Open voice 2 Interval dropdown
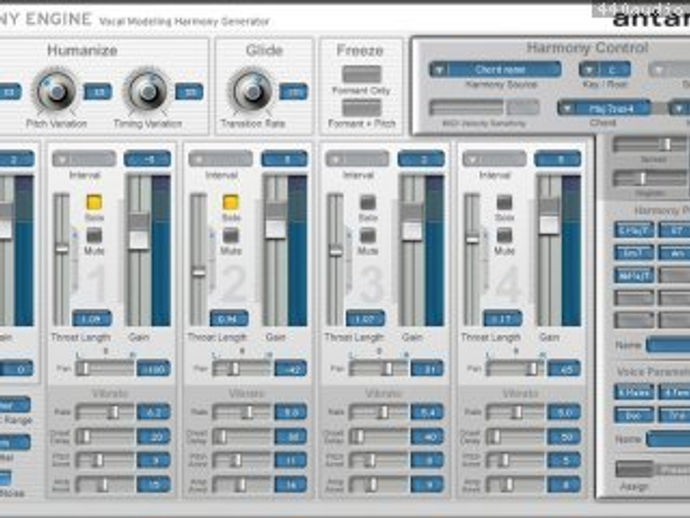 [x=220, y=159]
